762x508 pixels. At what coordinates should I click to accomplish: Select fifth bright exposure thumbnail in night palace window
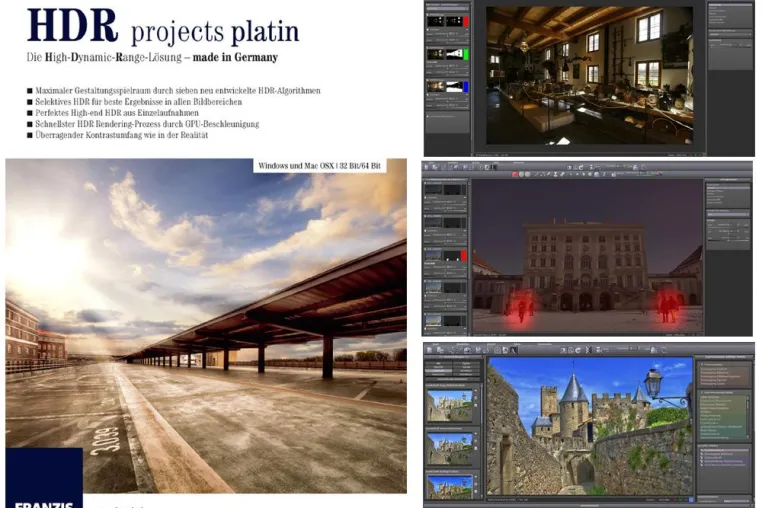[433, 320]
